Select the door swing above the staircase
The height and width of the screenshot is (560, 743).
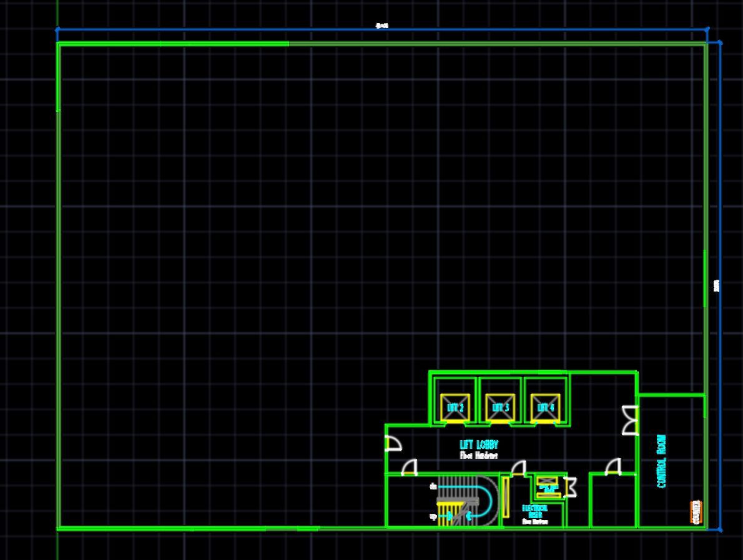tap(410, 467)
